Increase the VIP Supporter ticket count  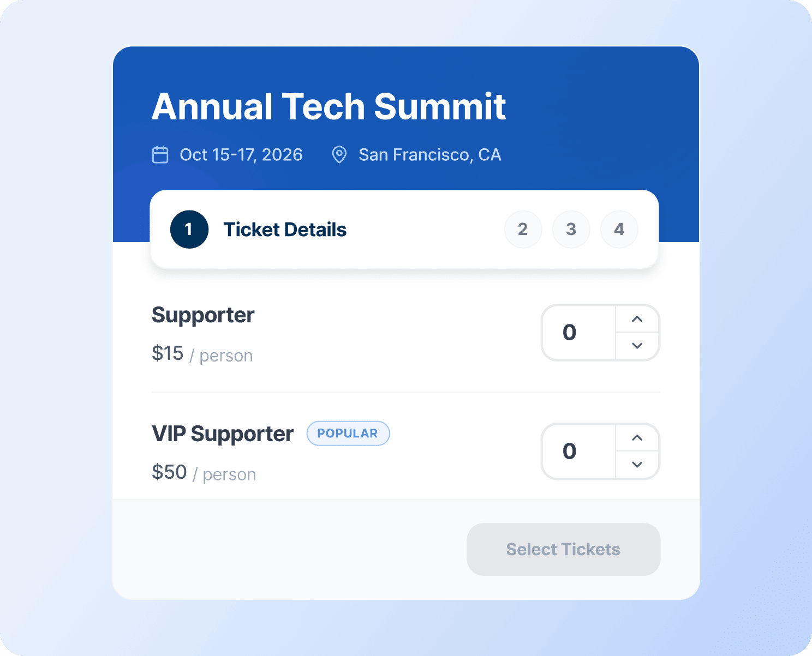coord(637,438)
